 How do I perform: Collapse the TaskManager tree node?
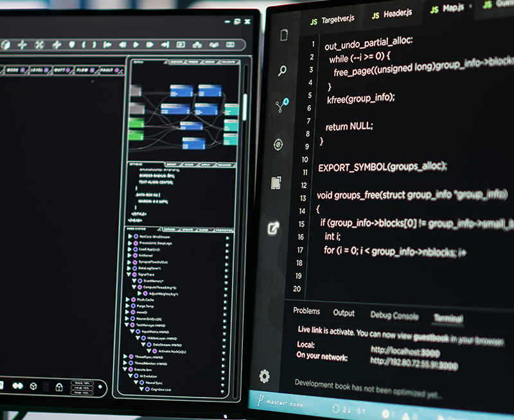[127, 325]
